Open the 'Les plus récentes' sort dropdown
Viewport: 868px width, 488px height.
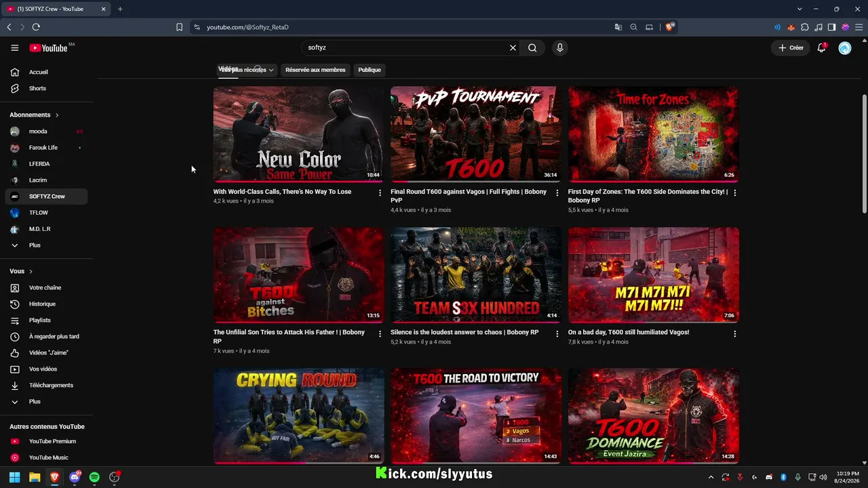[x=248, y=70]
